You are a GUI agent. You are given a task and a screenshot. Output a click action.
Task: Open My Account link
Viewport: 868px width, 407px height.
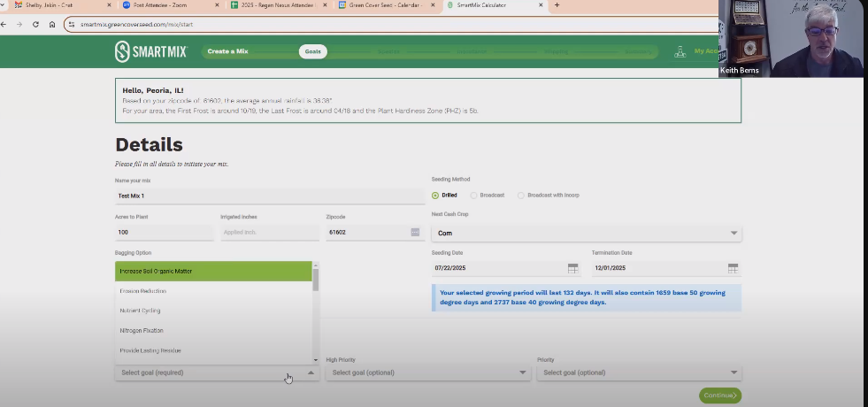tap(707, 51)
